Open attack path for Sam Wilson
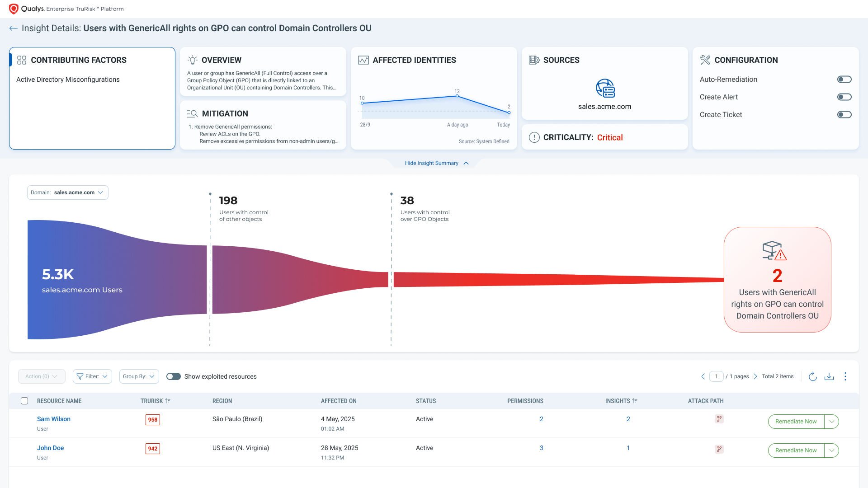Viewport: 868px width, 488px height. (719, 419)
